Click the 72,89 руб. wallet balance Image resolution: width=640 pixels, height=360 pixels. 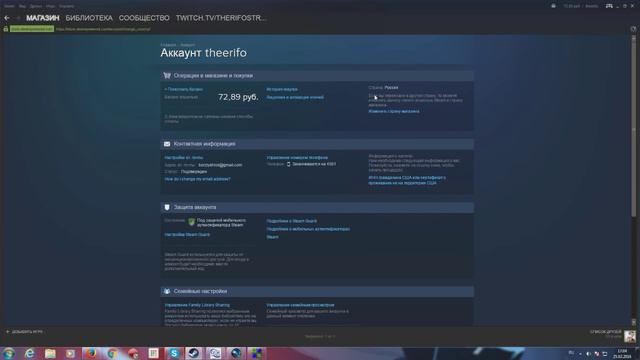pos(238,97)
